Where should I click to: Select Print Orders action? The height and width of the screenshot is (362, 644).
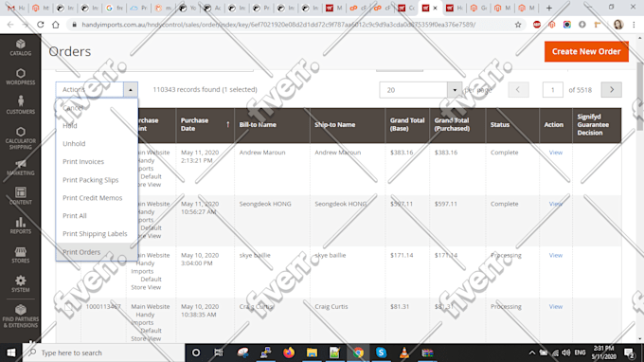(x=97, y=252)
